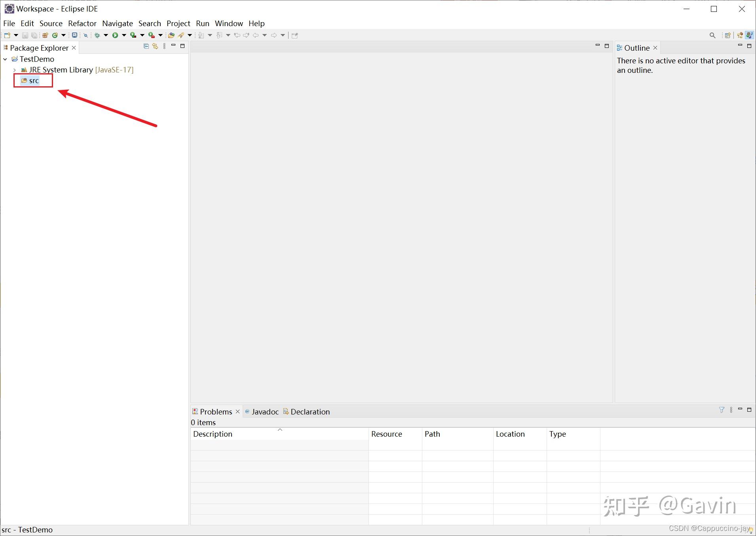756x536 pixels.
Task: Collapse the TestDemo project tree
Action: tap(5, 59)
